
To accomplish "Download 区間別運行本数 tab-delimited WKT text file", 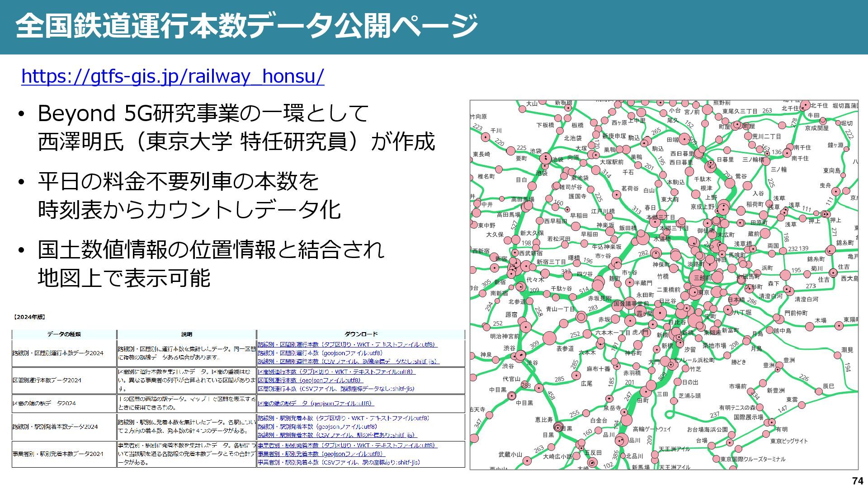I will pyautogui.click(x=336, y=372).
